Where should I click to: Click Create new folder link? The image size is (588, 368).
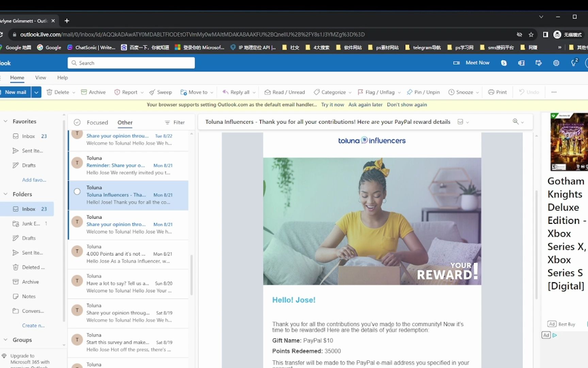33,325
